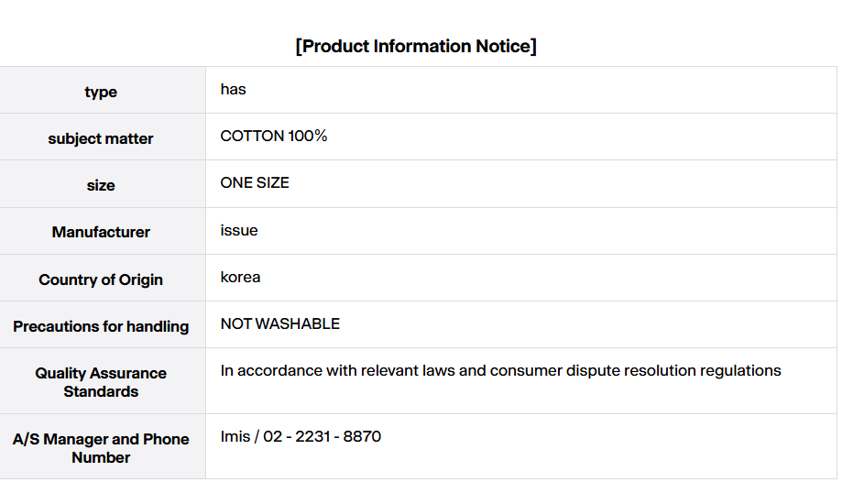Click "In accordance" at start of quality text

pos(268,371)
